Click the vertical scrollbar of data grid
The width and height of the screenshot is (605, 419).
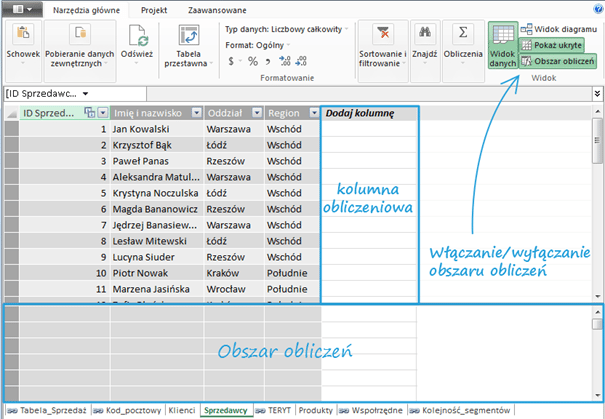[x=598, y=200]
